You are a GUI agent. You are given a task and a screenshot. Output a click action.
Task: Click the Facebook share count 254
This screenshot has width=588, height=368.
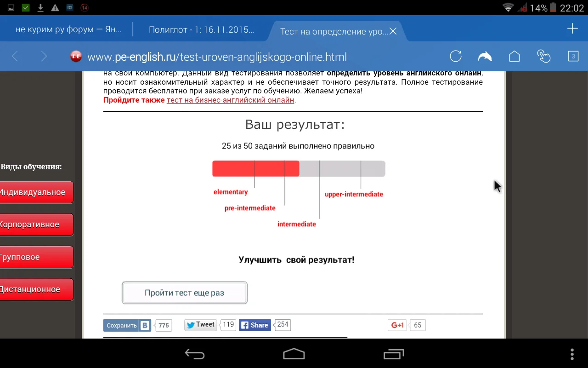(x=283, y=325)
